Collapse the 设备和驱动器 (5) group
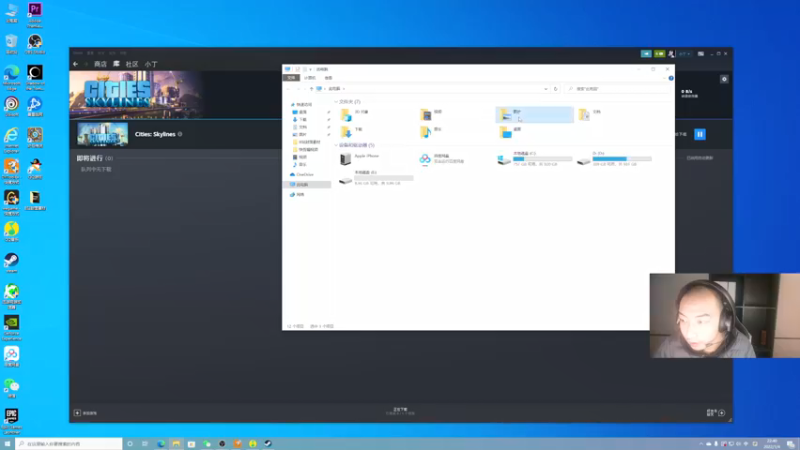The image size is (800, 450). (x=336, y=145)
